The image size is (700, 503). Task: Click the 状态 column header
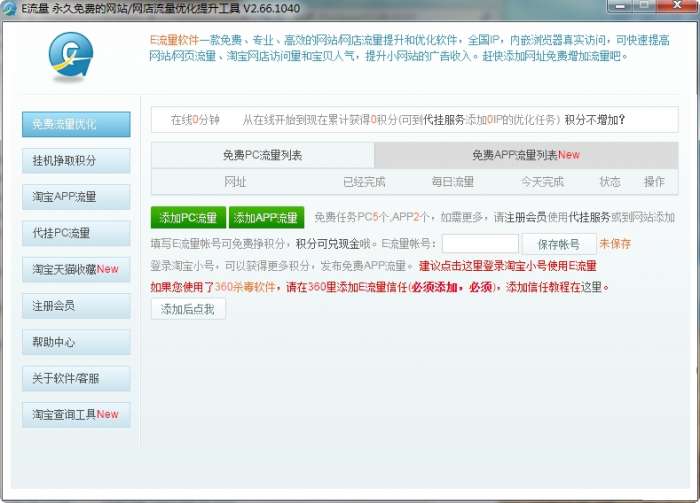(x=610, y=182)
